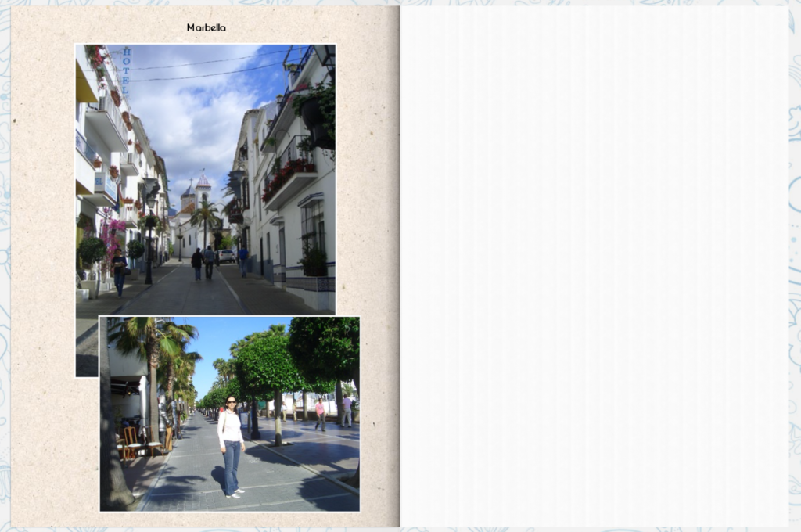801x532 pixels.
Task: Click the woman in white sweater
Action: (231, 446)
